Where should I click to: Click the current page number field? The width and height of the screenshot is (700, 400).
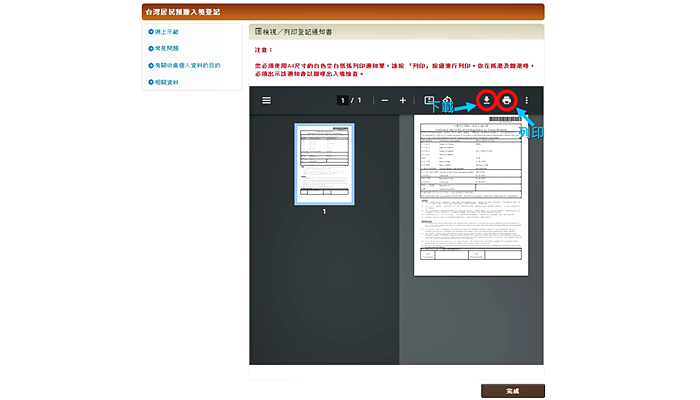point(341,100)
